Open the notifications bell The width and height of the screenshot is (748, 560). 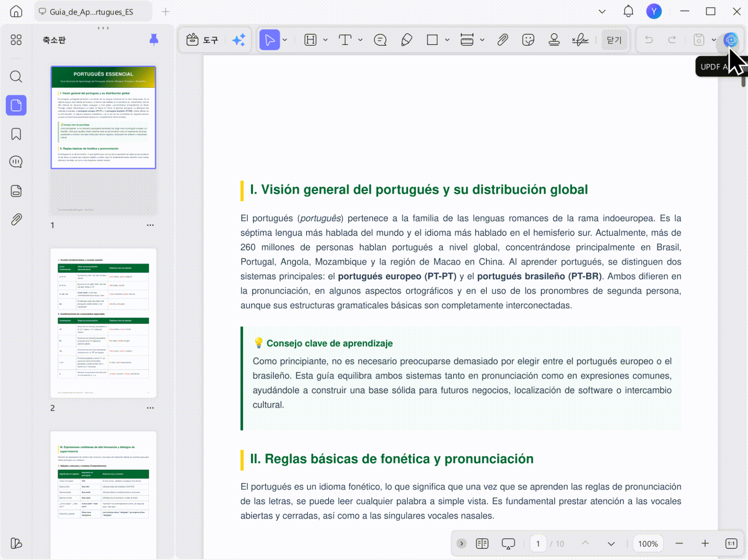click(628, 11)
